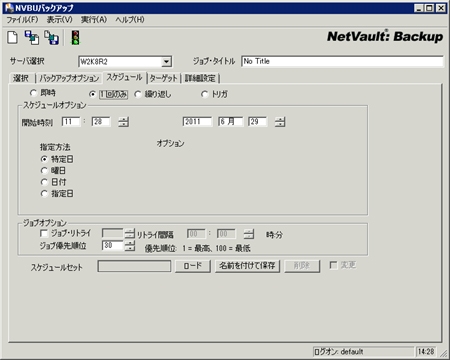Switch to the 選択 tab
The width and height of the screenshot is (450, 360).
(21, 78)
